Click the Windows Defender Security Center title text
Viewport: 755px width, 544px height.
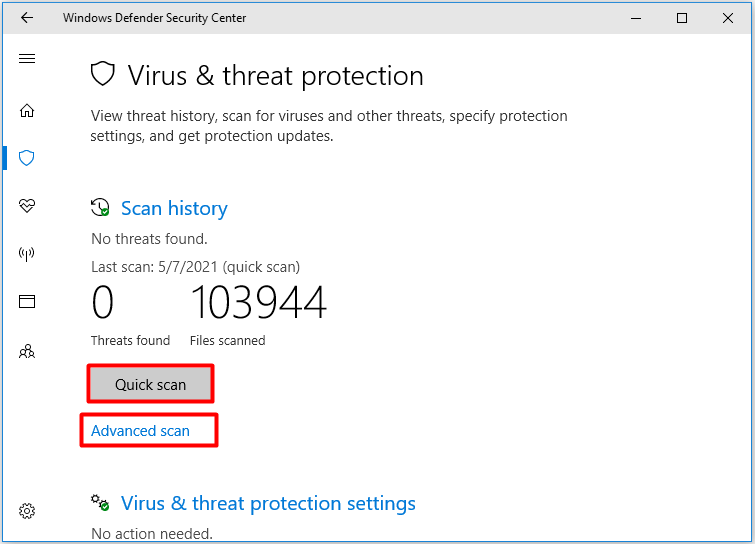pyautogui.click(x=154, y=18)
